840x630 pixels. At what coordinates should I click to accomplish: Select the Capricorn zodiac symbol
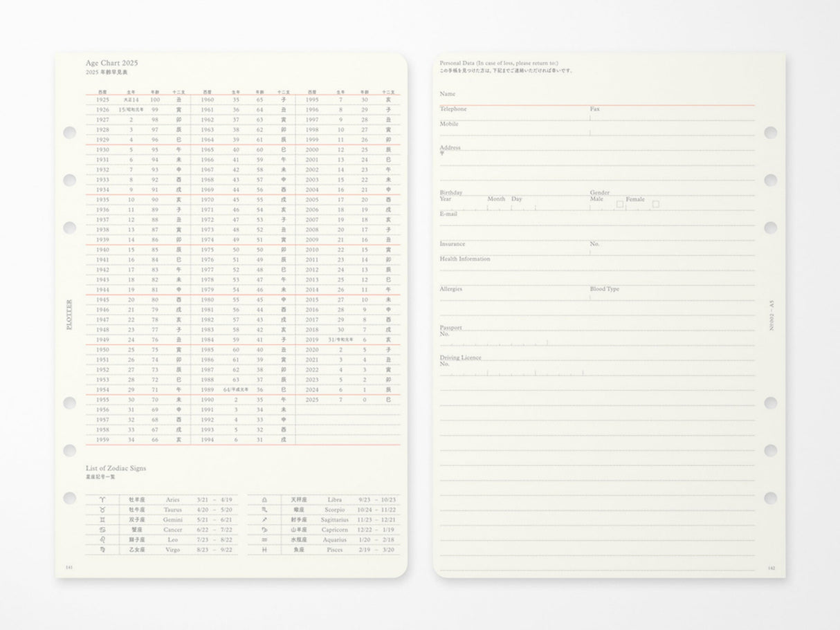[264, 530]
